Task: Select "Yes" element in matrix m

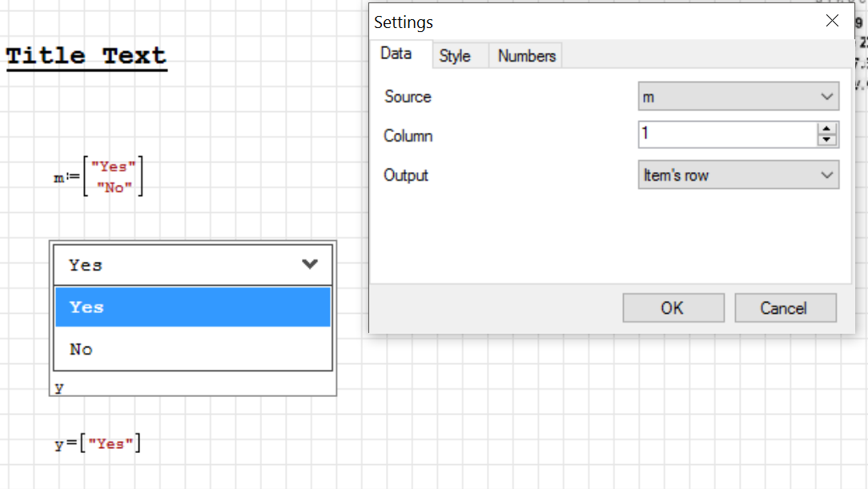Action: 113,167
